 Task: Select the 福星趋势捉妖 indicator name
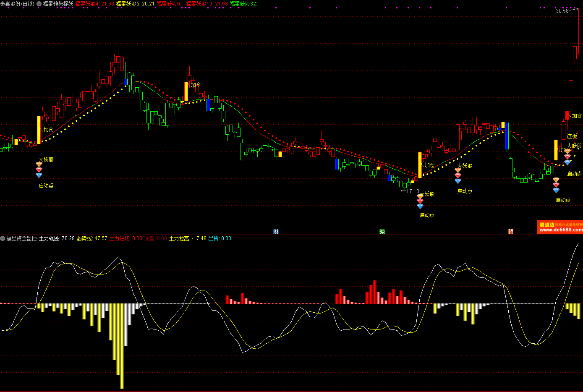click(58, 4)
